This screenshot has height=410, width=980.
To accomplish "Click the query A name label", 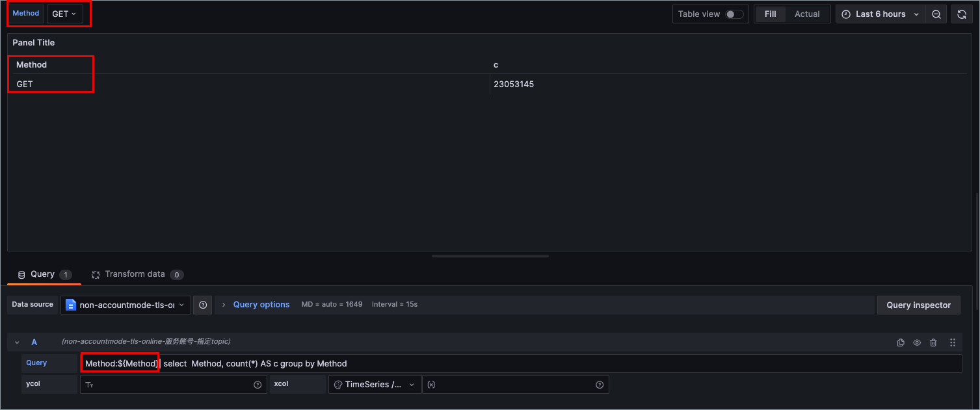I will [x=34, y=342].
